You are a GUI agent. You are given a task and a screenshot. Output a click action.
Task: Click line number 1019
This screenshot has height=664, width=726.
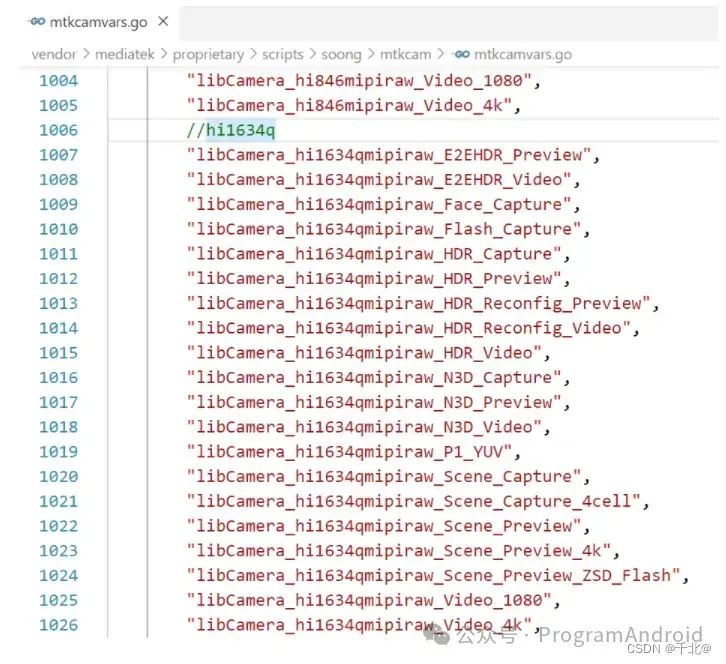point(58,452)
